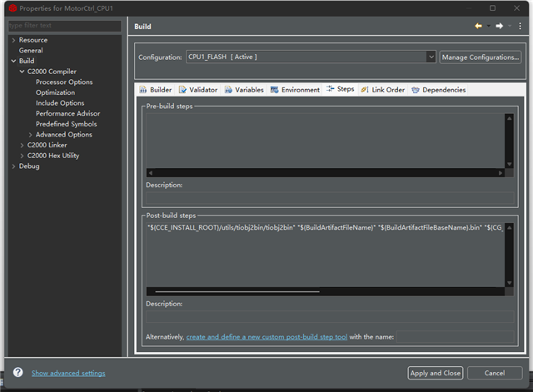Select C2000 Hex Utility item
Screen dimensions: 533x392
coord(53,156)
